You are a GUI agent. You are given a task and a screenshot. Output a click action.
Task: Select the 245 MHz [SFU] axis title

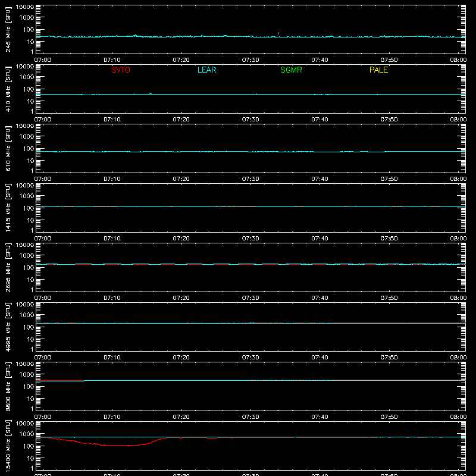(x=8, y=29)
